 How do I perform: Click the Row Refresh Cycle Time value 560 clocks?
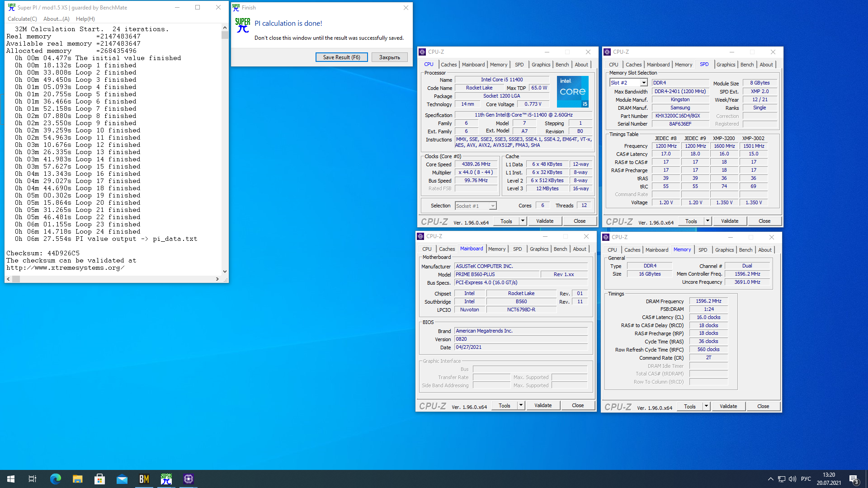(708, 349)
